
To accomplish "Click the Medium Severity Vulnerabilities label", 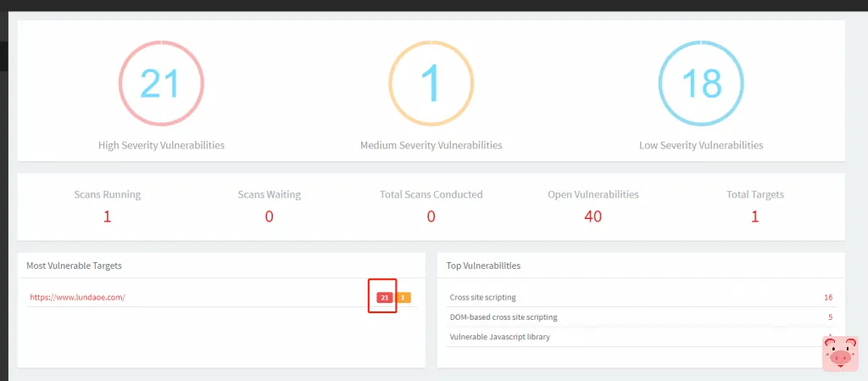I will pos(431,145).
